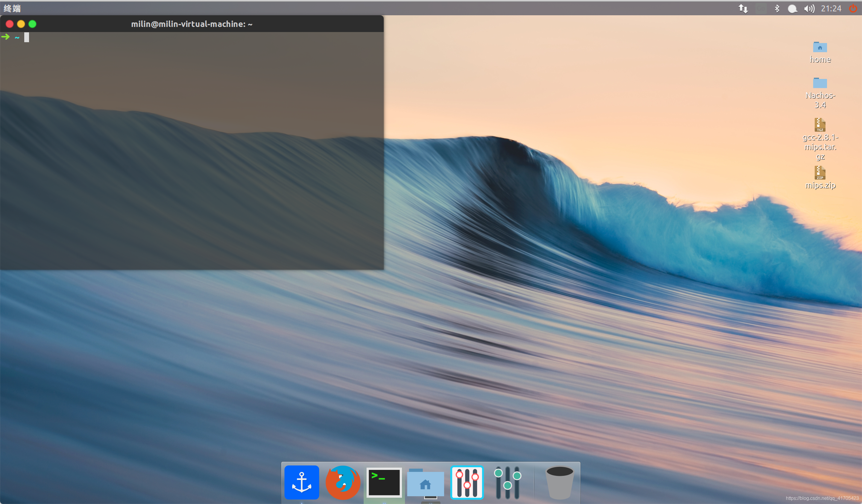
Task: Open the network connections indicator
Action: coord(743,9)
